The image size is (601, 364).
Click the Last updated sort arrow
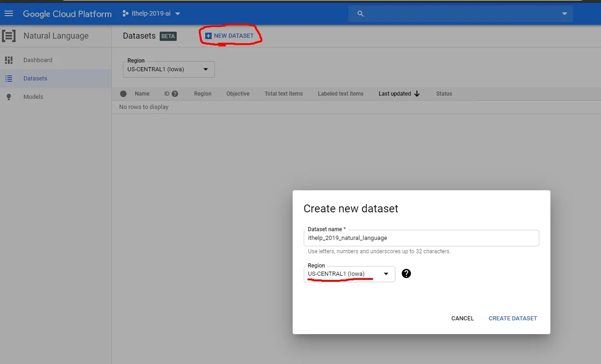(417, 94)
